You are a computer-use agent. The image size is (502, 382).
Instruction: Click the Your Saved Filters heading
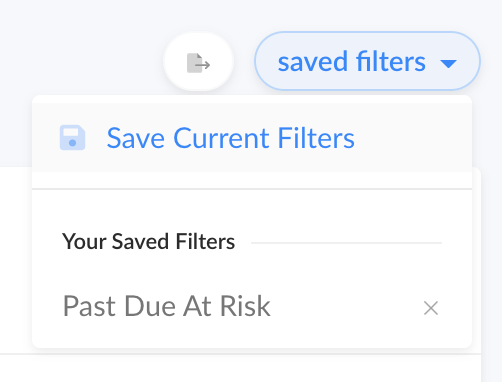[x=149, y=241]
